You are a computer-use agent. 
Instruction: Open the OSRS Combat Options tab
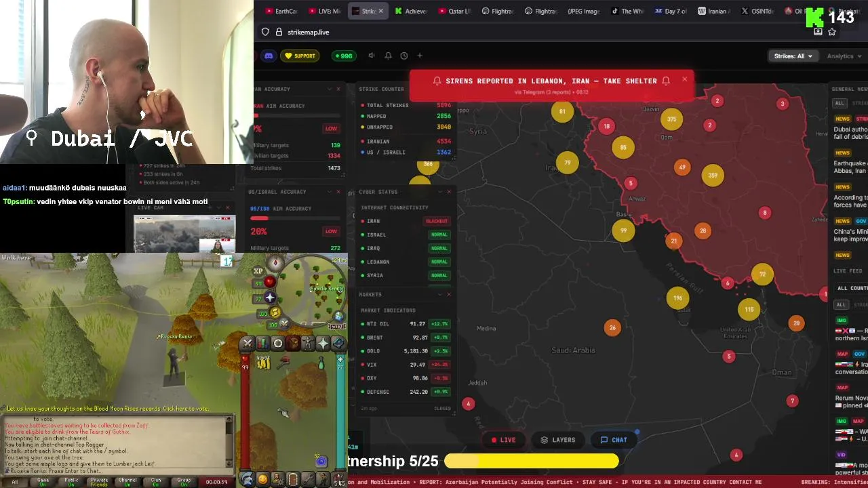point(248,344)
